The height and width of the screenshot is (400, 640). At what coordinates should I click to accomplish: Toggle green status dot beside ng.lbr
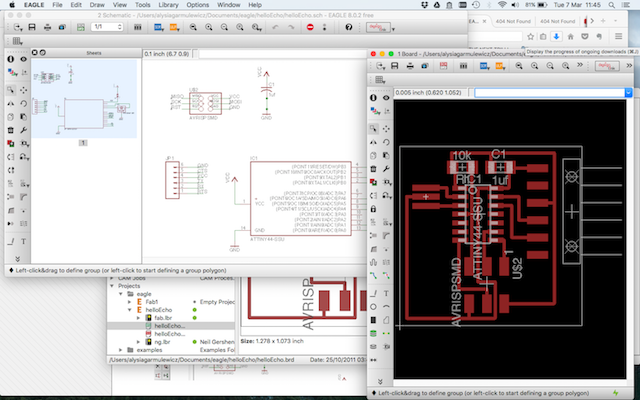coord(195,342)
